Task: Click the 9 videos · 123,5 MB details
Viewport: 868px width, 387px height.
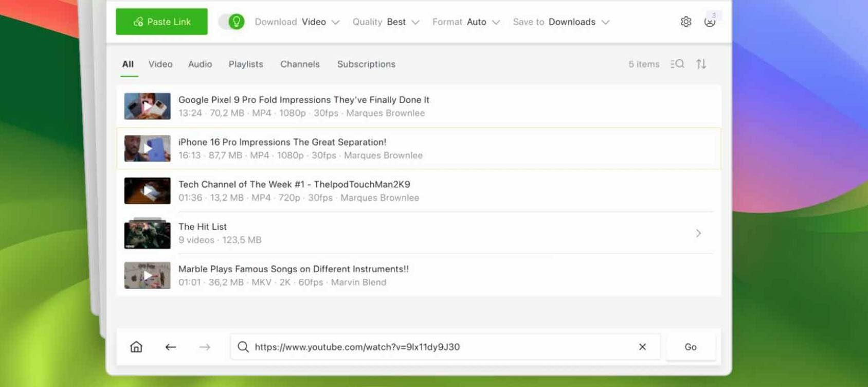Action: click(220, 240)
